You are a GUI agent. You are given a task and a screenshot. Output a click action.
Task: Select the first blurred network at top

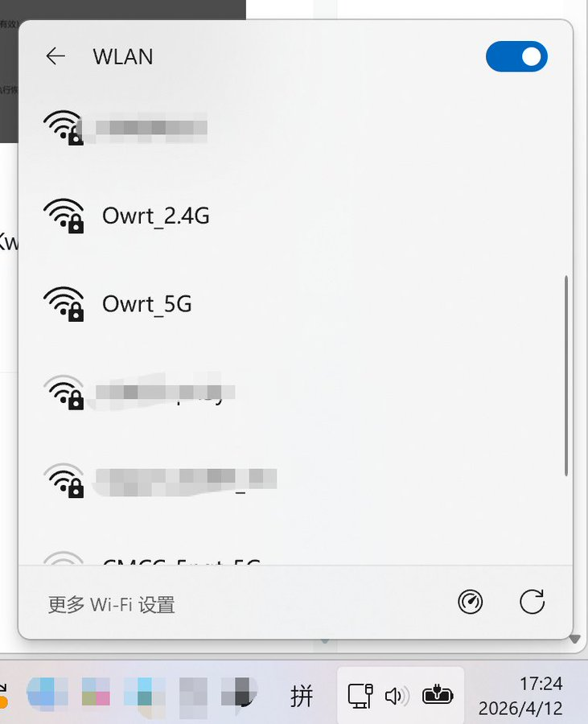tap(295, 127)
